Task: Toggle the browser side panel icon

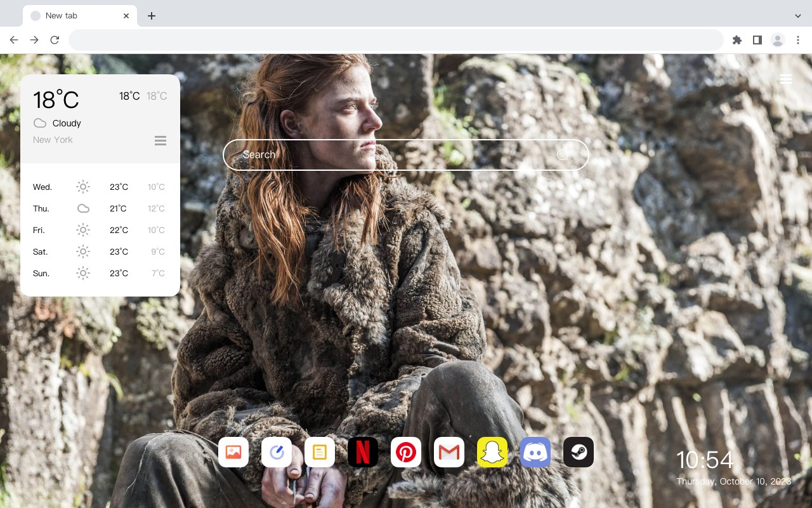Action: tap(757, 40)
